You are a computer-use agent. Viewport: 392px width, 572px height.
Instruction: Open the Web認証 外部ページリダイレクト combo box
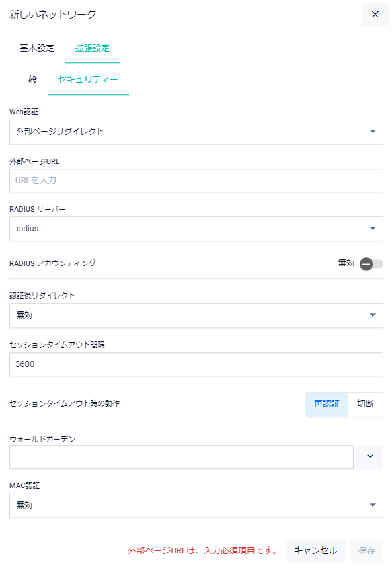click(196, 132)
